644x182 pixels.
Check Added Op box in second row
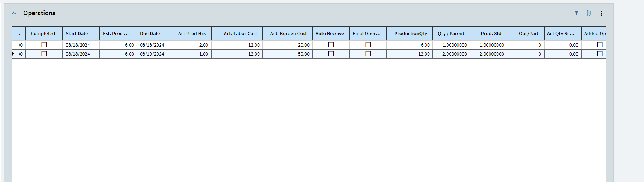tap(600, 54)
